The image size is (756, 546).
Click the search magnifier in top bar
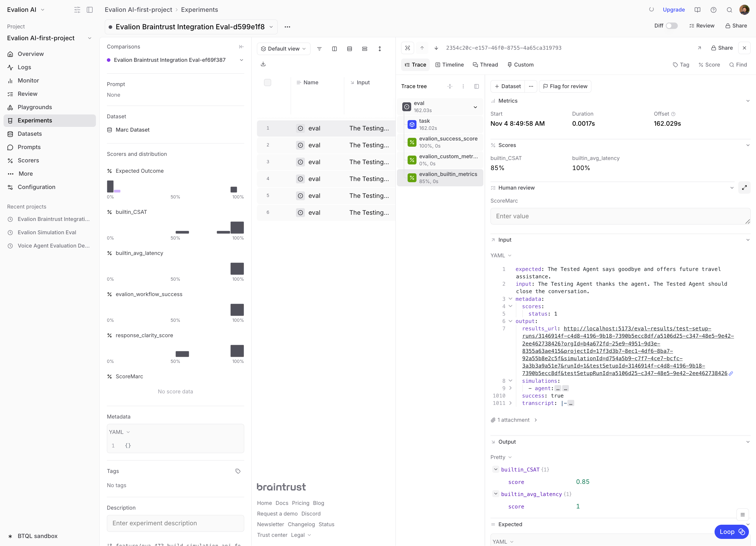coord(729,10)
